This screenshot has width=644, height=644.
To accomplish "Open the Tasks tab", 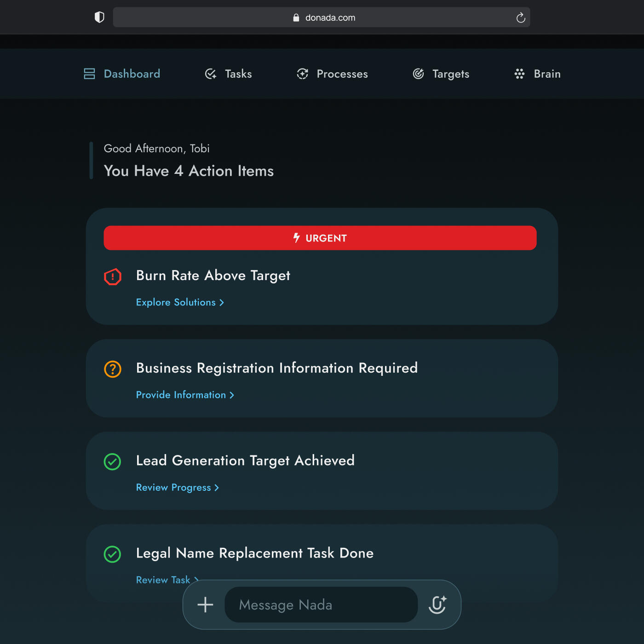I will (238, 74).
